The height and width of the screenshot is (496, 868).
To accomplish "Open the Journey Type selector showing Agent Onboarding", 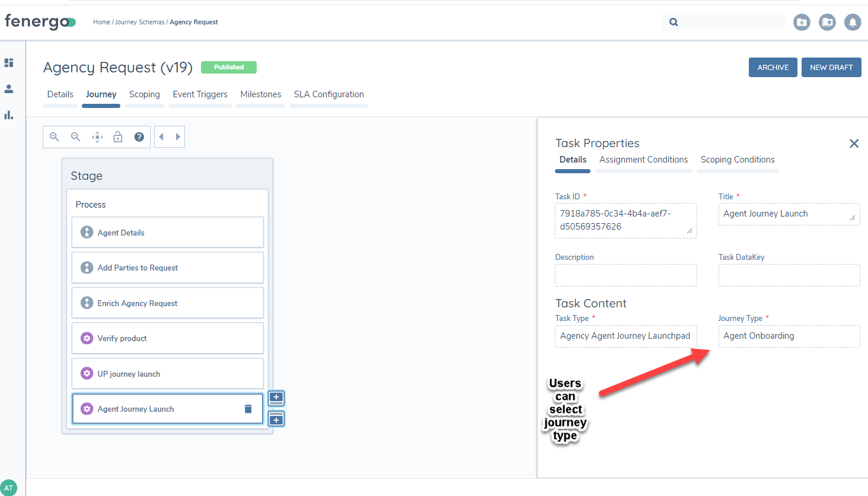I will (789, 336).
